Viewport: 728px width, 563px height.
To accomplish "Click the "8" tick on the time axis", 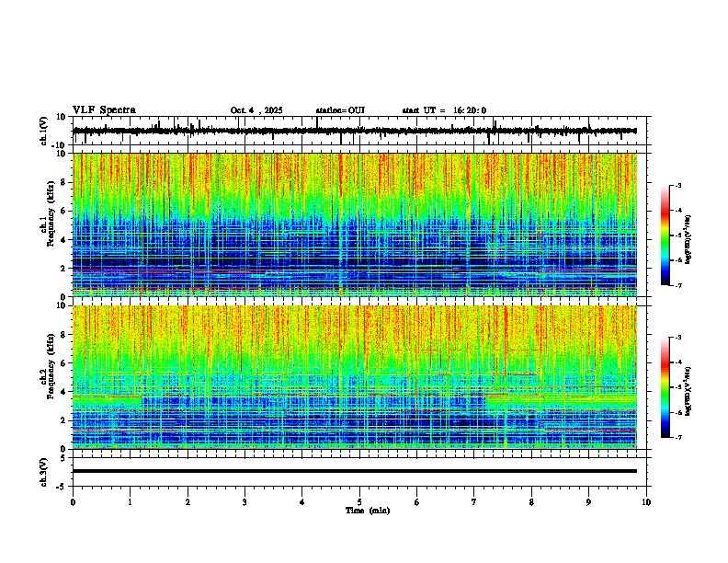I will 531,502.
